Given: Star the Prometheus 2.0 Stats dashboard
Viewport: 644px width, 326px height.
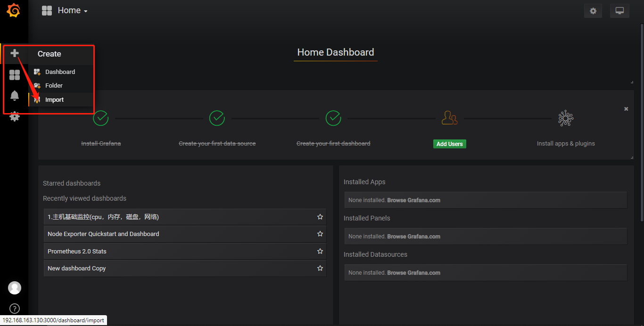Looking at the screenshot, I should pyautogui.click(x=320, y=251).
